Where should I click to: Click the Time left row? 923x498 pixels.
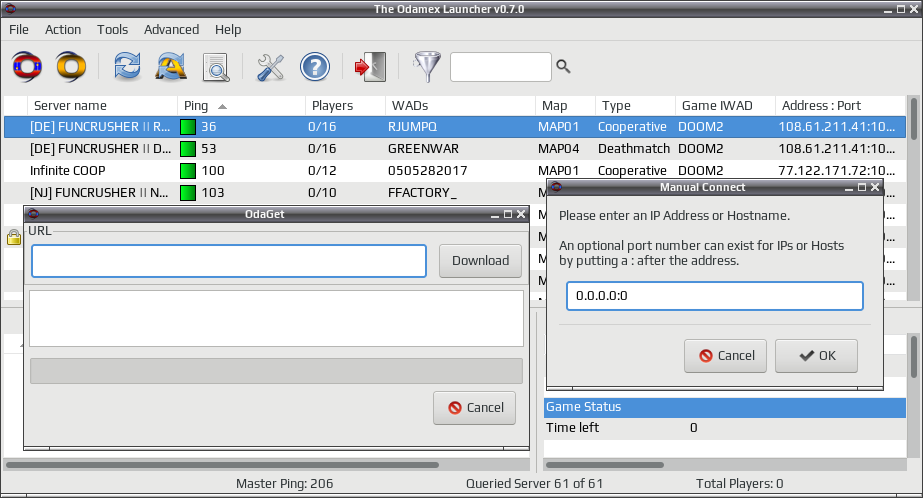[725, 428]
